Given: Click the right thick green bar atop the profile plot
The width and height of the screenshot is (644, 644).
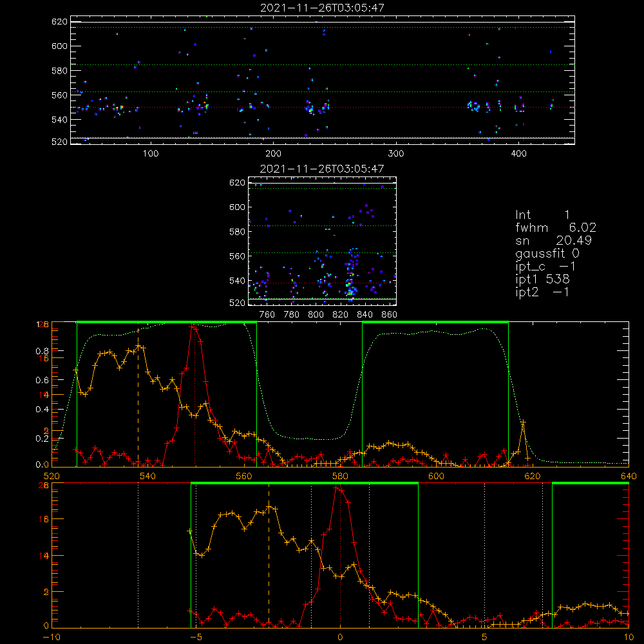Looking at the screenshot, I should [435, 323].
